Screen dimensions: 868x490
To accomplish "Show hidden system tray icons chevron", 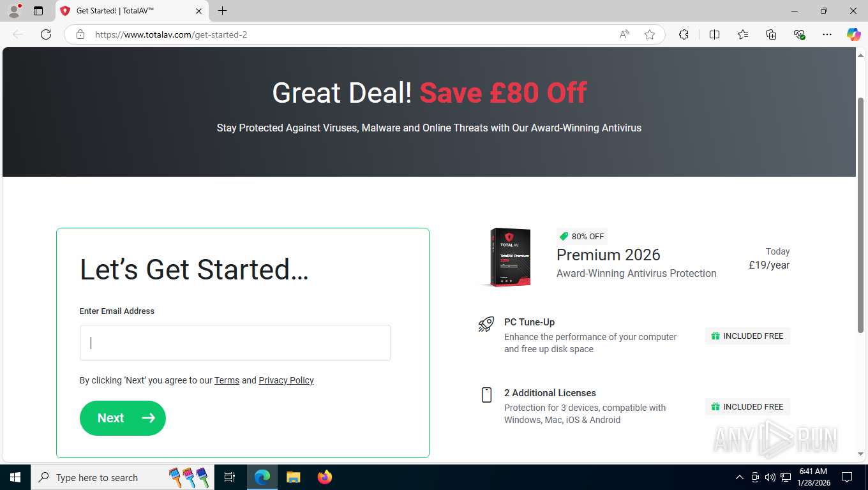I will (x=740, y=477).
